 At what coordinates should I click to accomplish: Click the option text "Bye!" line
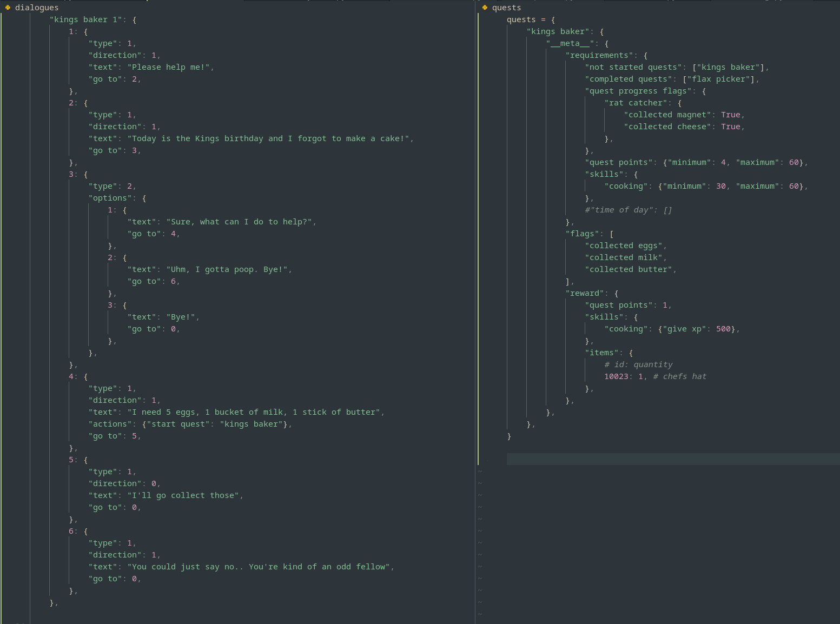163,317
